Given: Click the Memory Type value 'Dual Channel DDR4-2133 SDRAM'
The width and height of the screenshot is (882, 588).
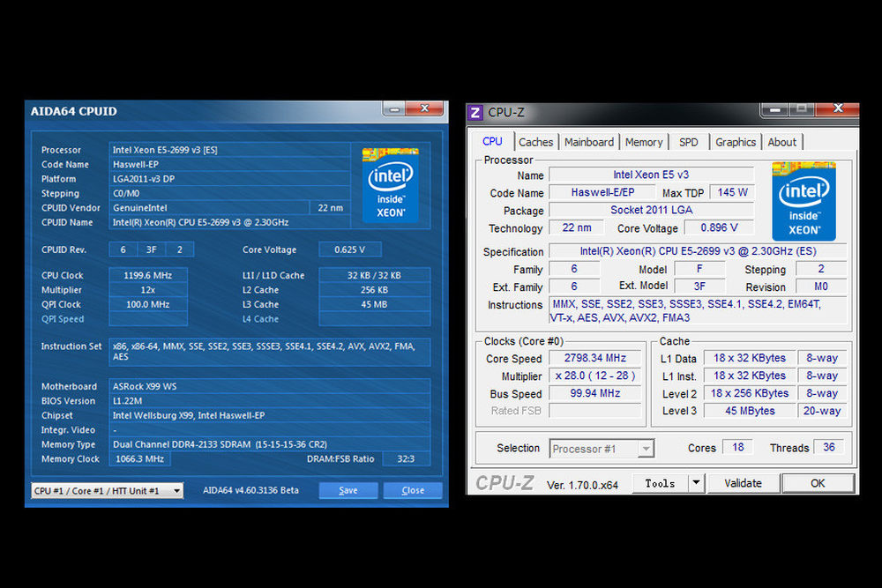Looking at the screenshot, I should [x=269, y=444].
